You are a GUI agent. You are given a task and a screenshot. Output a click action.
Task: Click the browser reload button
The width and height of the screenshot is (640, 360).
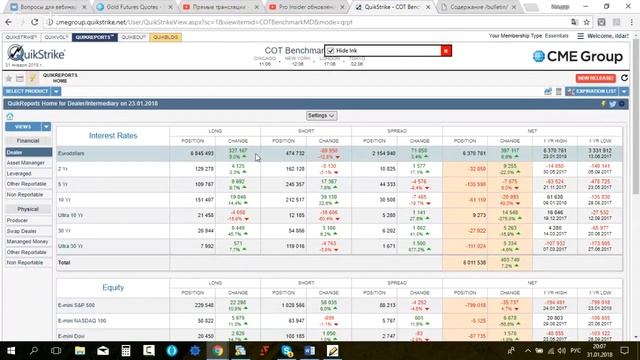point(35,22)
